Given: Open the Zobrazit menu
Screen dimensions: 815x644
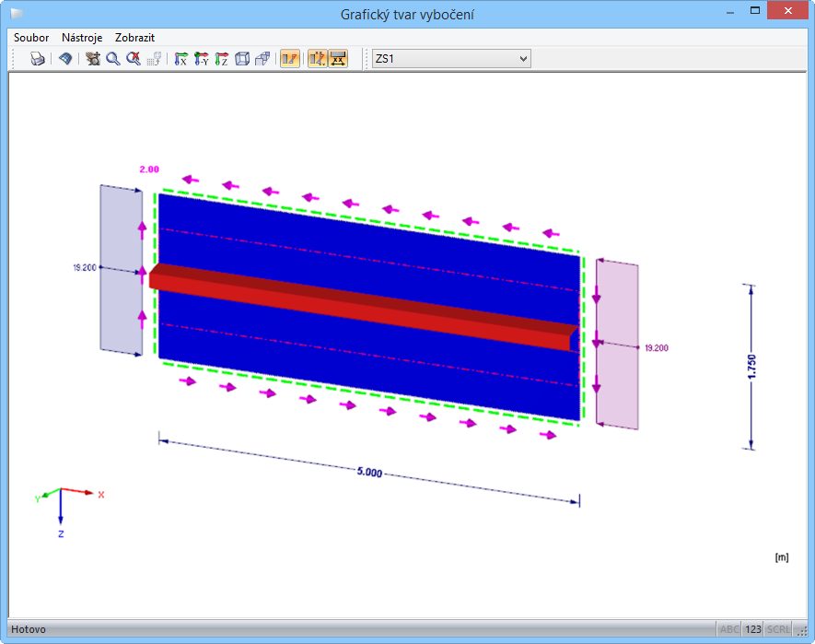Looking at the screenshot, I should click(x=134, y=38).
